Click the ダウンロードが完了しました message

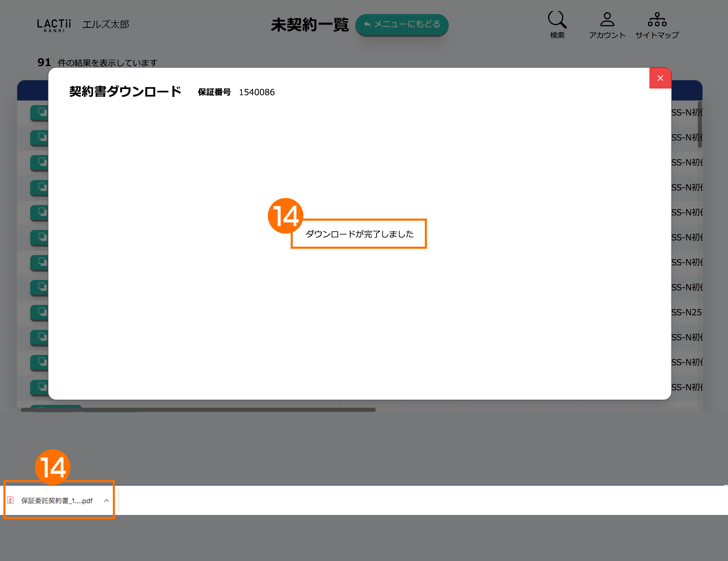coord(359,234)
